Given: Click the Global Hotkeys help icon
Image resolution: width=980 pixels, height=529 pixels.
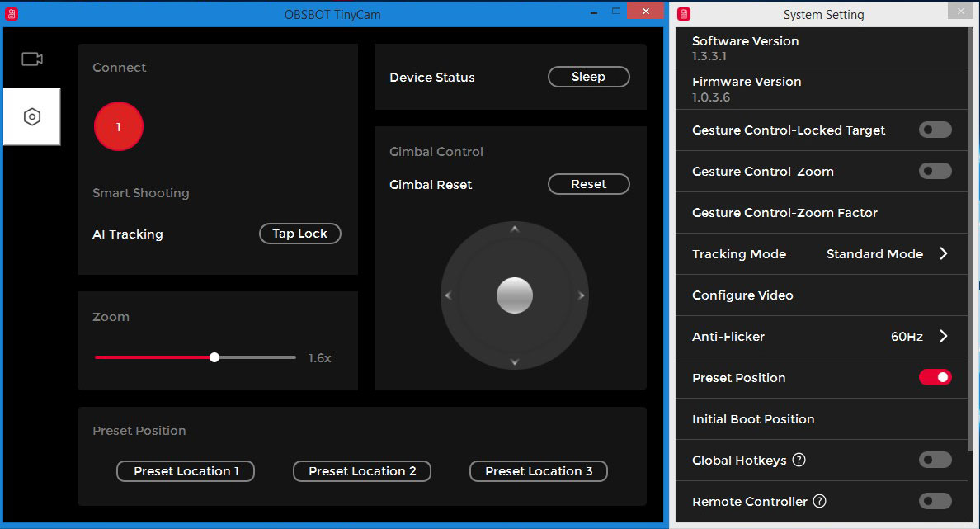Looking at the screenshot, I should point(799,460).
